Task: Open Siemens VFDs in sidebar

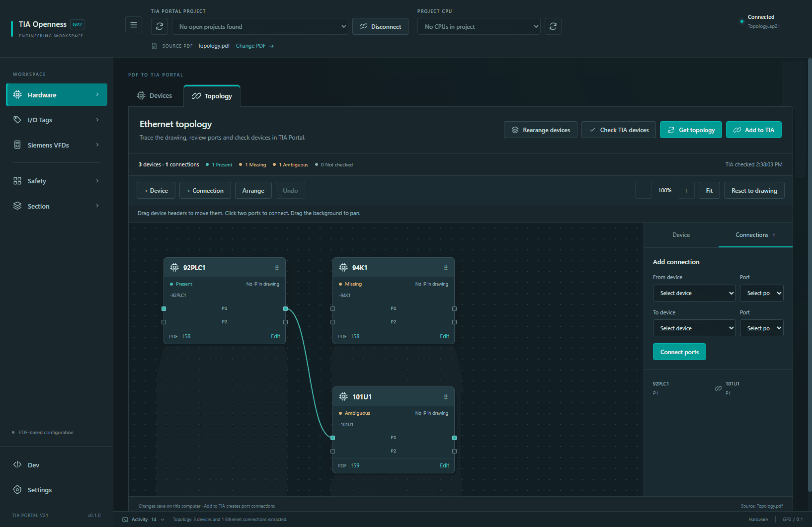Action: tap(57, 145)
